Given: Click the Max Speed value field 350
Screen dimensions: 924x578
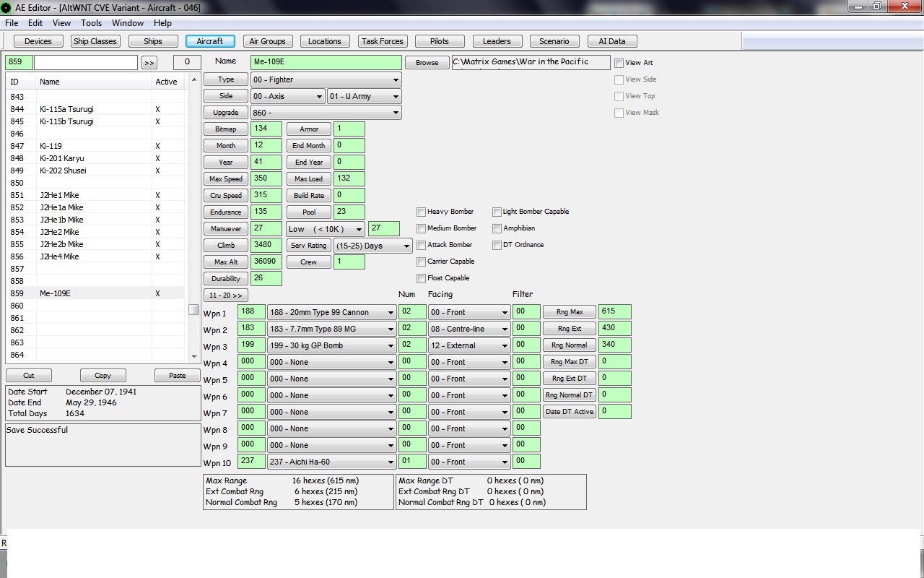Looking at the screenshot, I should pos(266,178).
